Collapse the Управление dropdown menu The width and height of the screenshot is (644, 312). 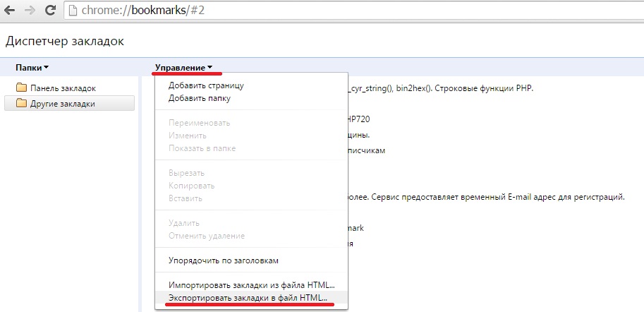(x=183, y=68)
